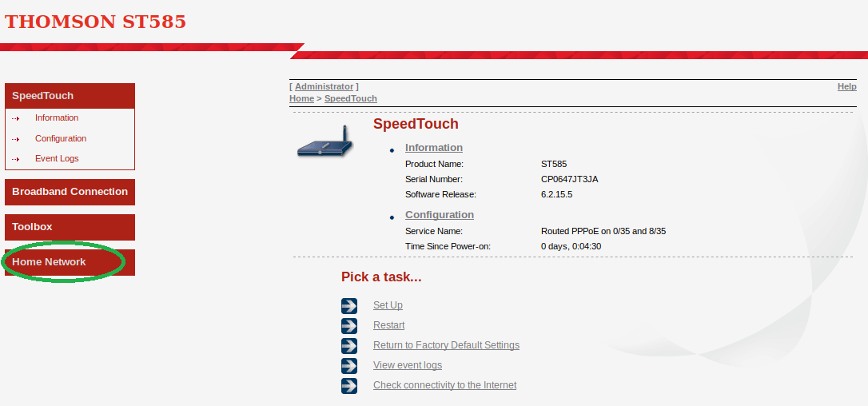Click the small arrow bullet beside Information
Screen dimensions: 868x406
[15, 118]
